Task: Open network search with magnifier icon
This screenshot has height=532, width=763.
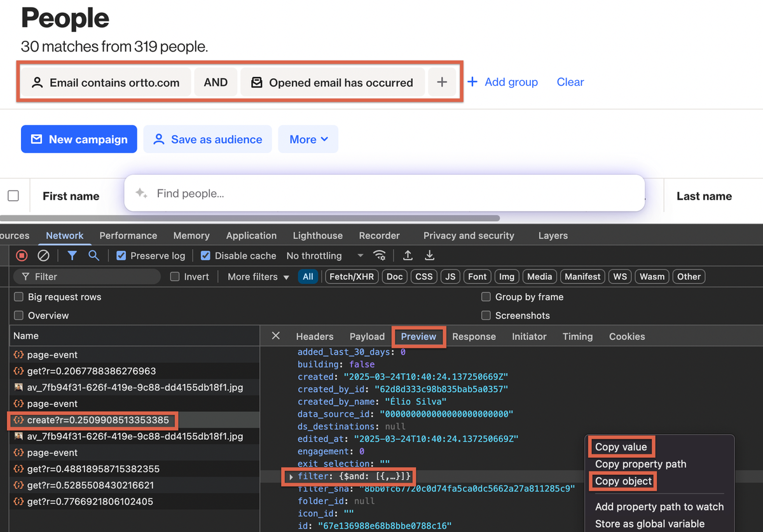Action: coord(93,256)
